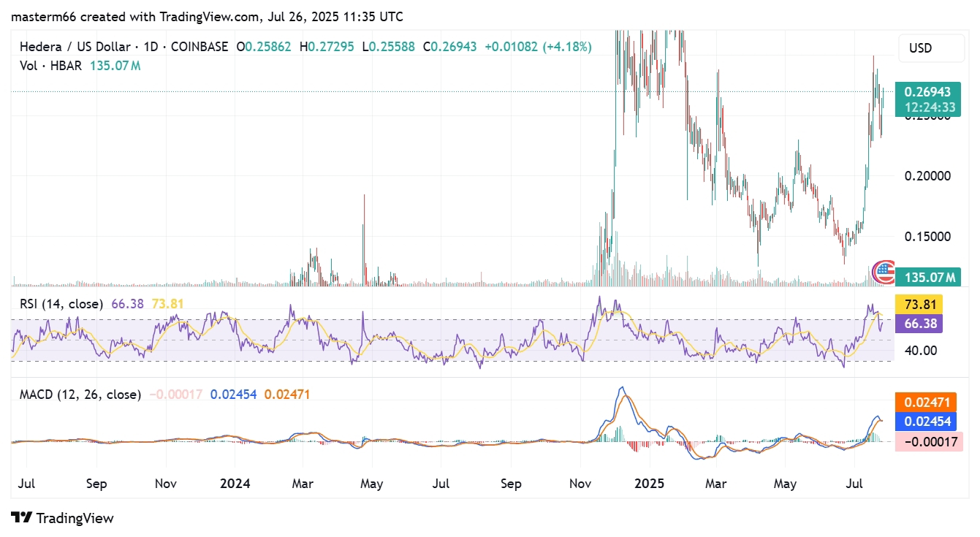Image resolution: width=980 pixels, height=537 pixels.
Task: Click the 1D interval in the chart title
Action: pyautogui.click(x=151, y=47)
